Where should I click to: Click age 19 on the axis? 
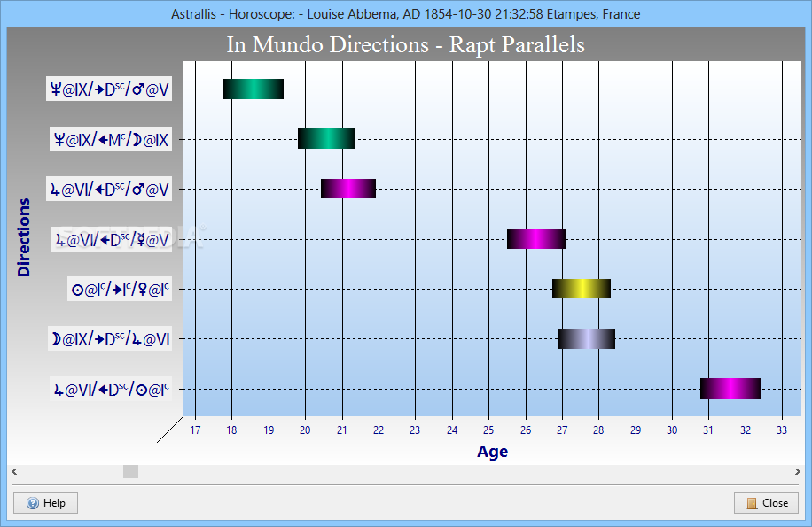click(x=269, y=430)
